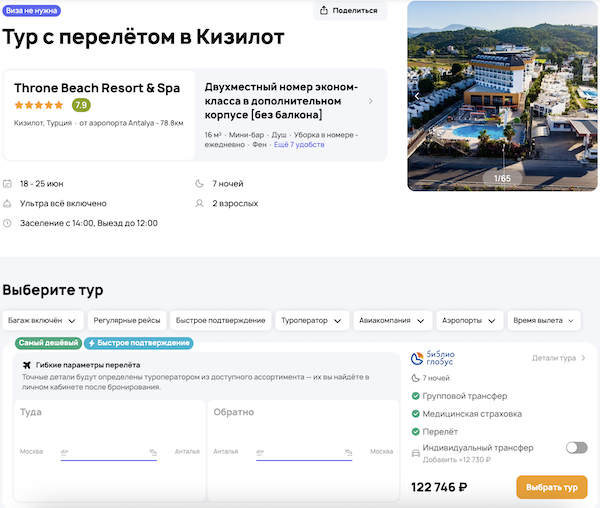The width and height of the screenshot is (600, 508).
Task: Click the share icon next to Поделиться
Action: (325, 11)
